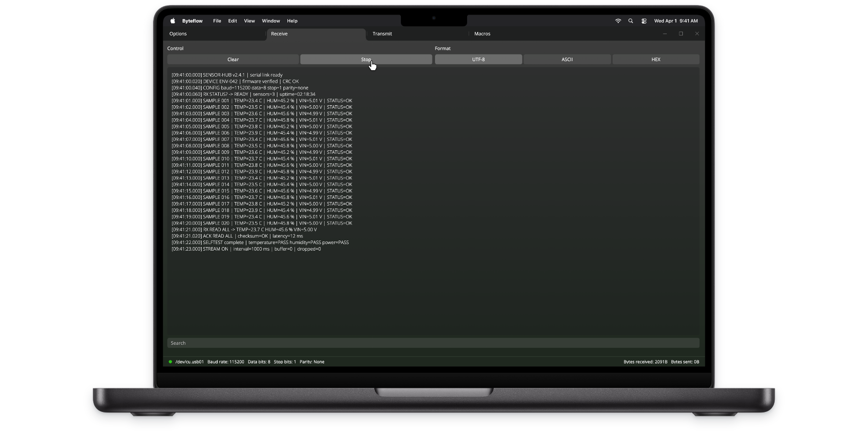Click the SELFTEST complete log line
The image size is (868, 431).
(x=260, y=243)
